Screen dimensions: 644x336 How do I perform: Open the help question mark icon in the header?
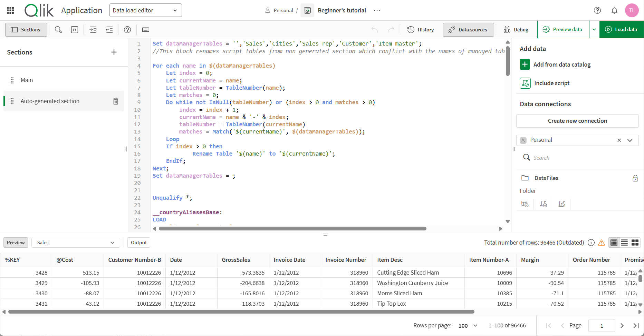pyautogui.click(x=597, y=10)
